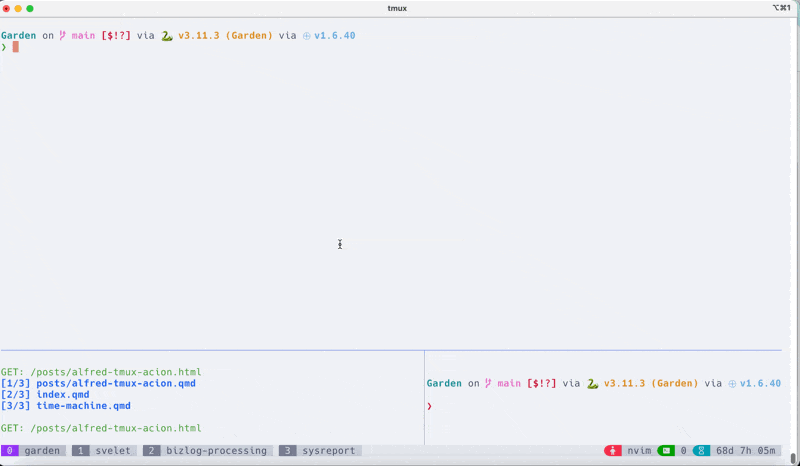Click the window scrollbar thumb at right edge
This screenshot has width=800, height=466.
click(x=794, y=458)
